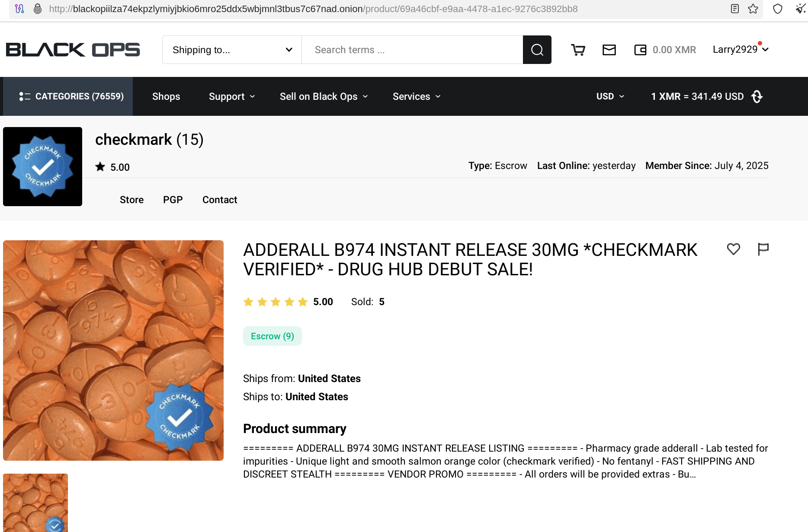This screenshot has width=808, height=532.
Task: Expand the Shipping to... dropdown
Action: [231, 50]
